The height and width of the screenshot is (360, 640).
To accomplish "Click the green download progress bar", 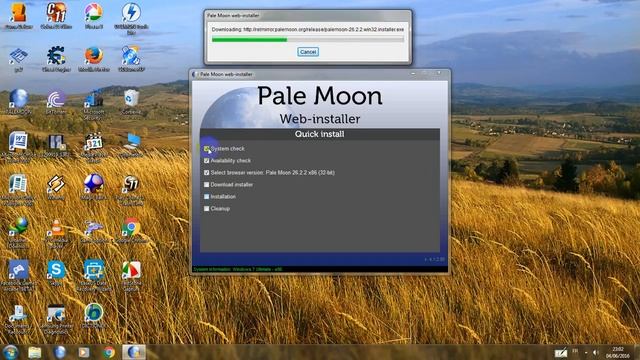I will [308, 40].
